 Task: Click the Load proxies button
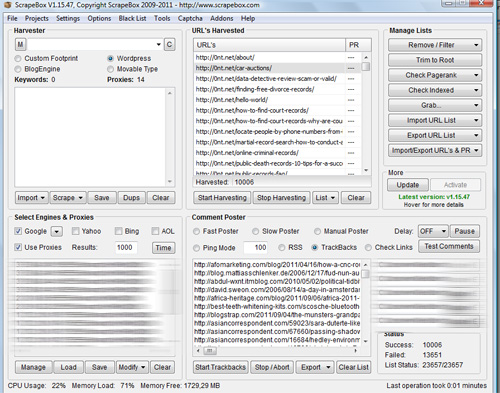pyautogui.click(x=68, y=367)
